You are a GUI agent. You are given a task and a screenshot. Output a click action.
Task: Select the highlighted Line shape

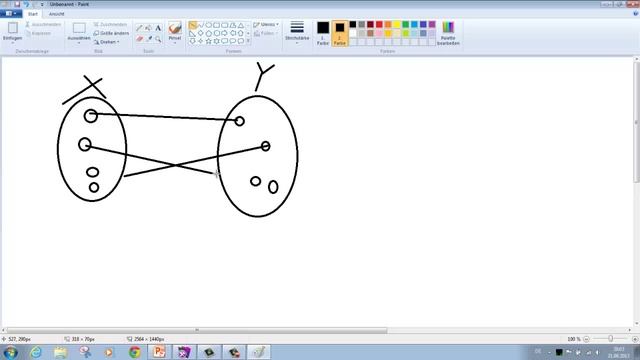[193, 25]
